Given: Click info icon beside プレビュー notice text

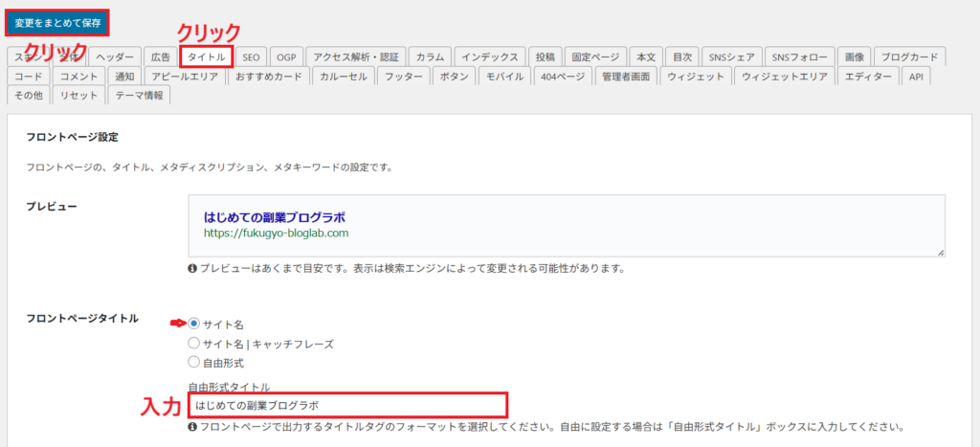Looking at the screenshot, I should tap(192, 269).
